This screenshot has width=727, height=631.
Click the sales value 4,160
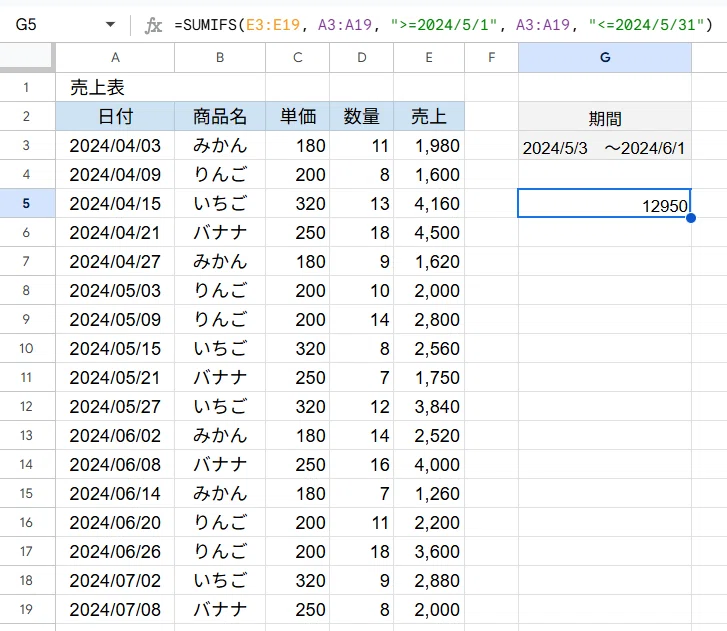point(429,203)
